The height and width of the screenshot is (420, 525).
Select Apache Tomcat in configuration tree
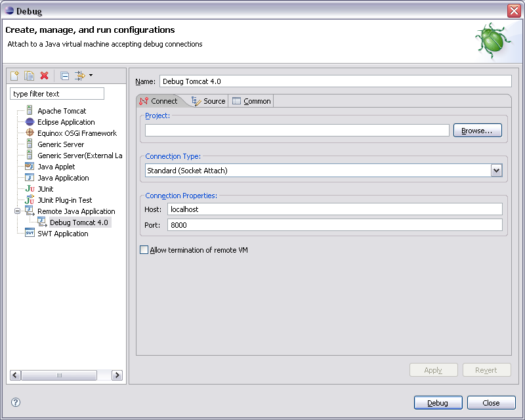(x=62, y=111)
